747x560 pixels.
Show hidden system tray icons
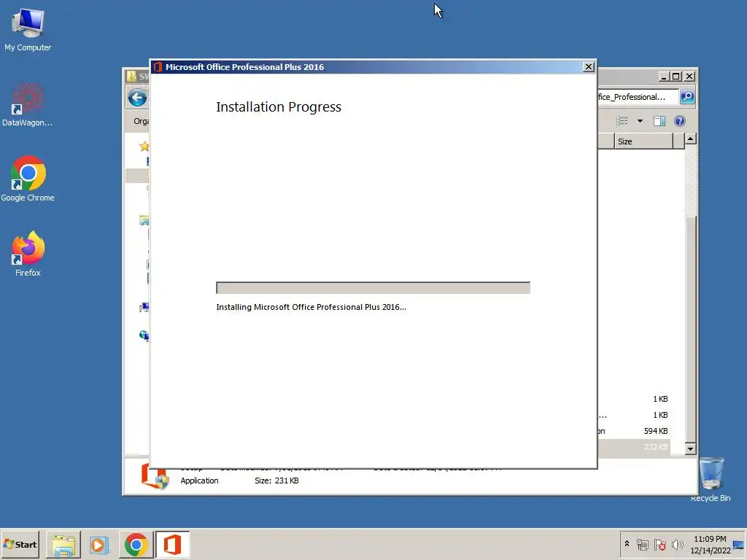[x=627, y=544]
